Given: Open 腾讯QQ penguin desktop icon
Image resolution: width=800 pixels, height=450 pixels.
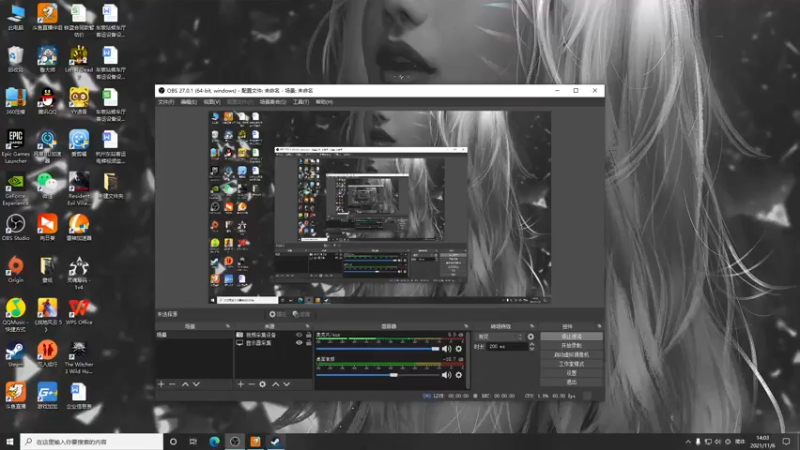Looking at the screenshot, I should coord(47,101).
